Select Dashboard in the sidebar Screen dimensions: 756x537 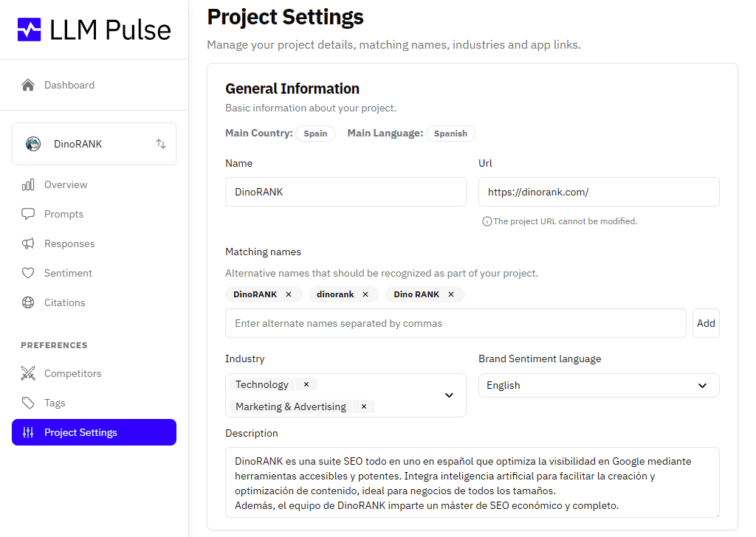tap(69, 85)
